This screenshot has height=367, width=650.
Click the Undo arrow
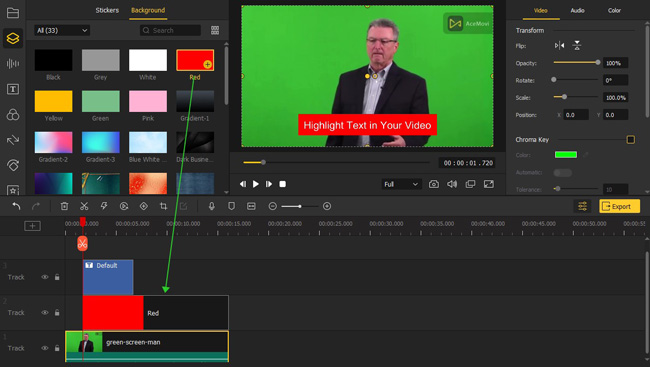[x=16, y=206]
